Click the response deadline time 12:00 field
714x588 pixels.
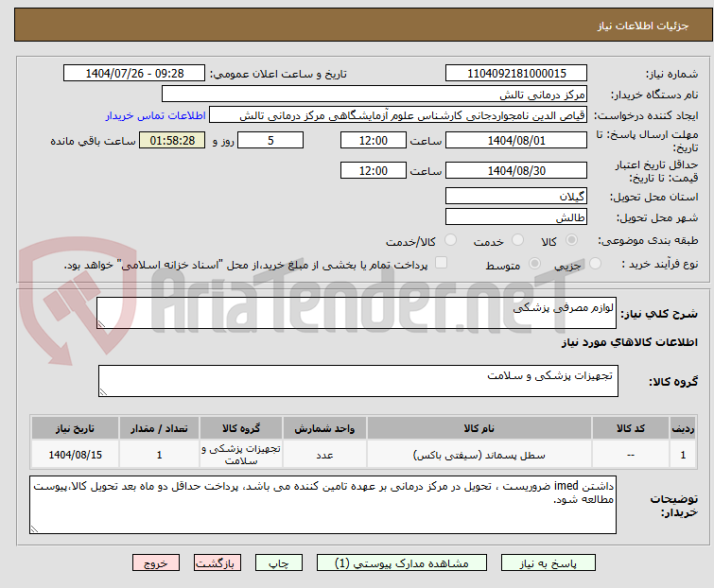[x=373, y=140]
